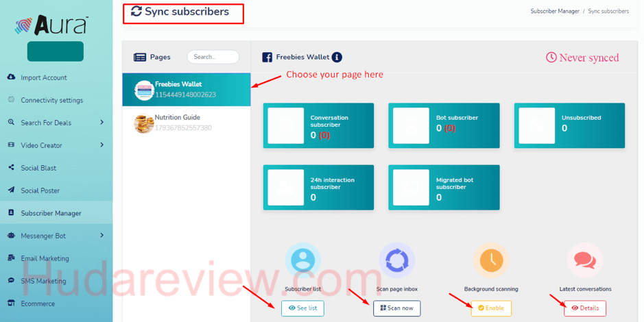Click page ID 179367852557380

(x=183, y=127)
